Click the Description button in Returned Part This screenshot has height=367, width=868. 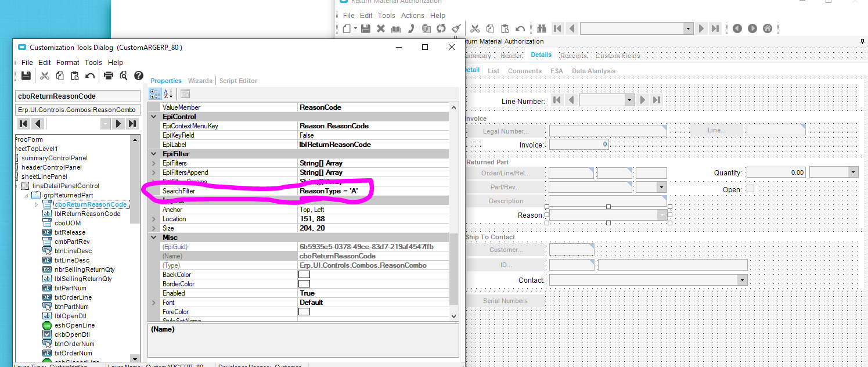(x=506, y=201)
